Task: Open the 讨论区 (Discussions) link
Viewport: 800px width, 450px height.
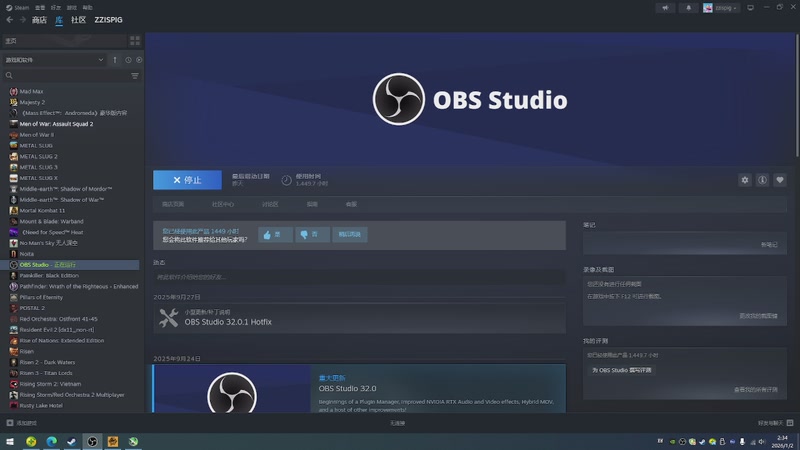Action: click(270, 204)
